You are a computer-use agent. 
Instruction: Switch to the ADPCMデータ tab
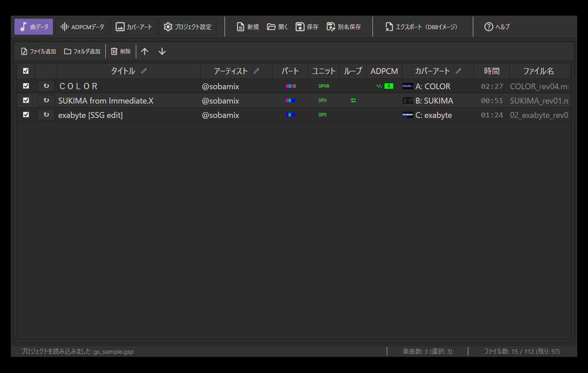[x=82, y=27]
